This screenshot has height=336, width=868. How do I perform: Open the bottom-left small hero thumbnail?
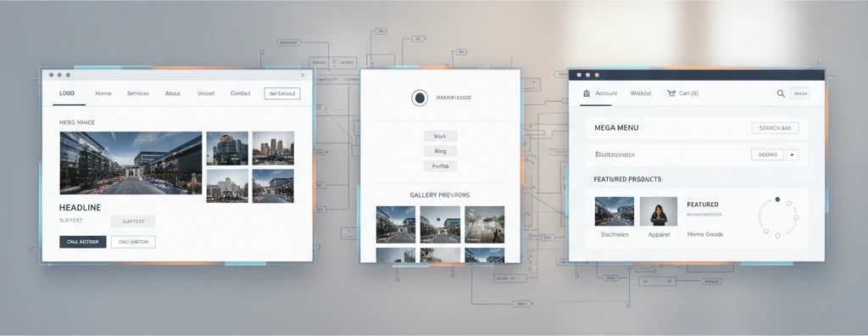point(227,186)
